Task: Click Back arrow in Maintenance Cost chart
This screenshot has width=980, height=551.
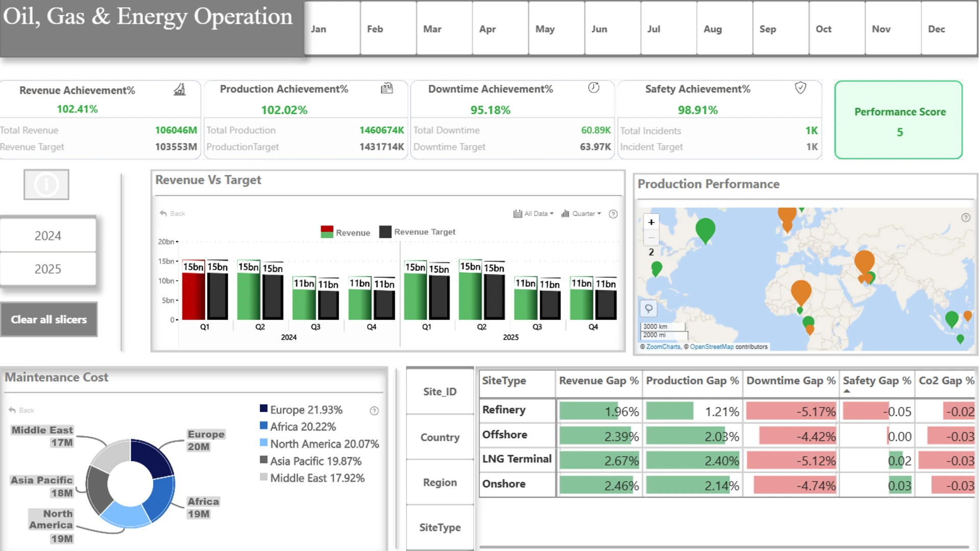Action: tap(21, 410)
